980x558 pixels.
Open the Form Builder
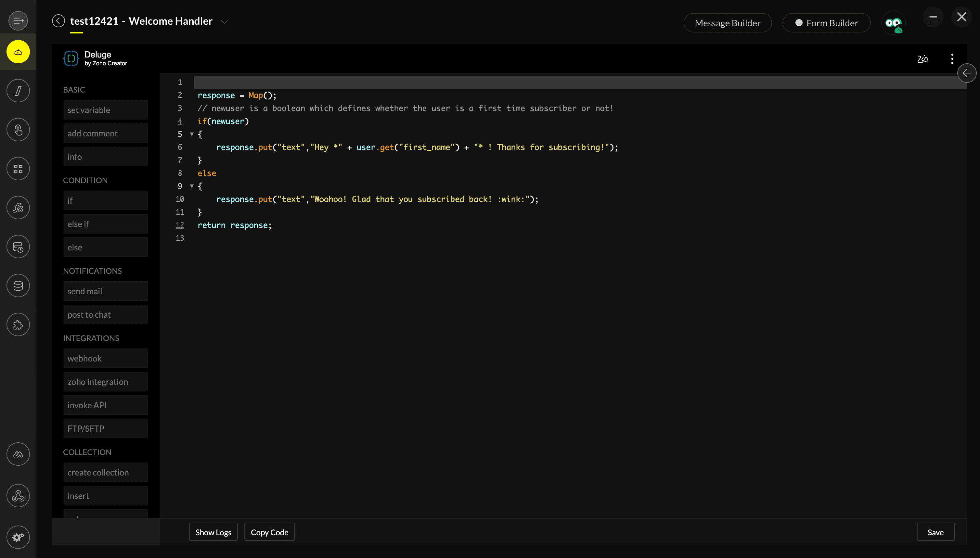click(x=826, y=23)
